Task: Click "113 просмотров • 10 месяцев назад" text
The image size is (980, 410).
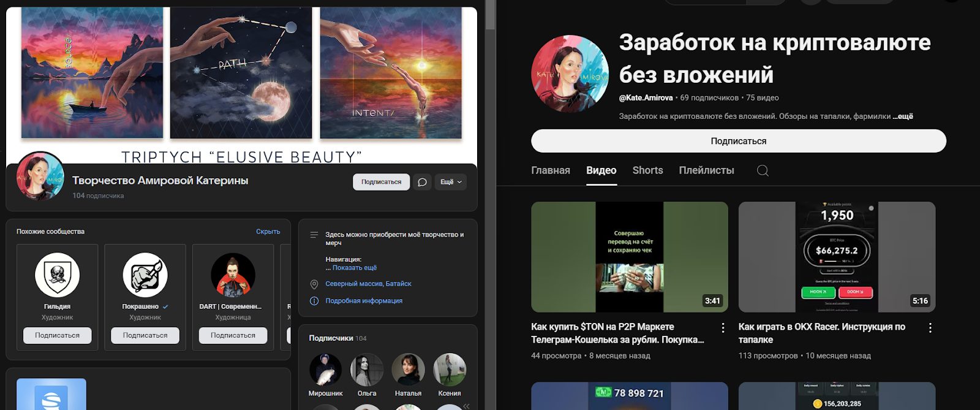Action: pos(805,355)
